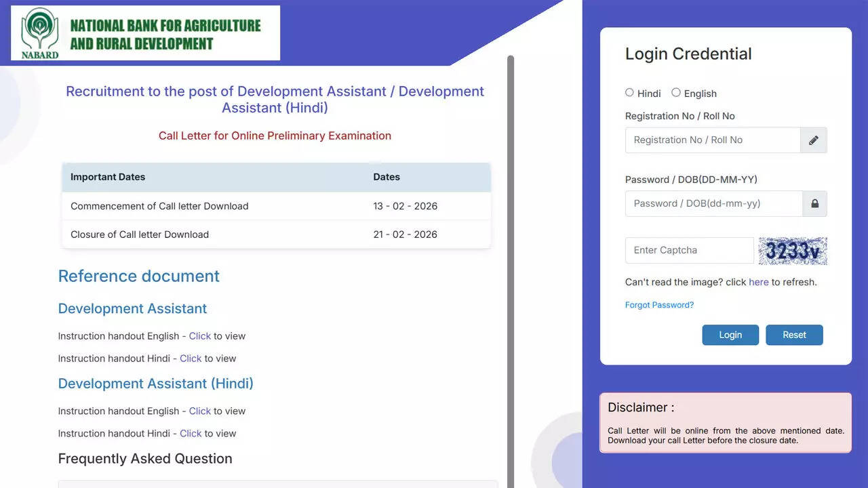Click the Development Assistant heading link
Screen dimensions: 868x488
pyautogui.click(x=132, y=308)
